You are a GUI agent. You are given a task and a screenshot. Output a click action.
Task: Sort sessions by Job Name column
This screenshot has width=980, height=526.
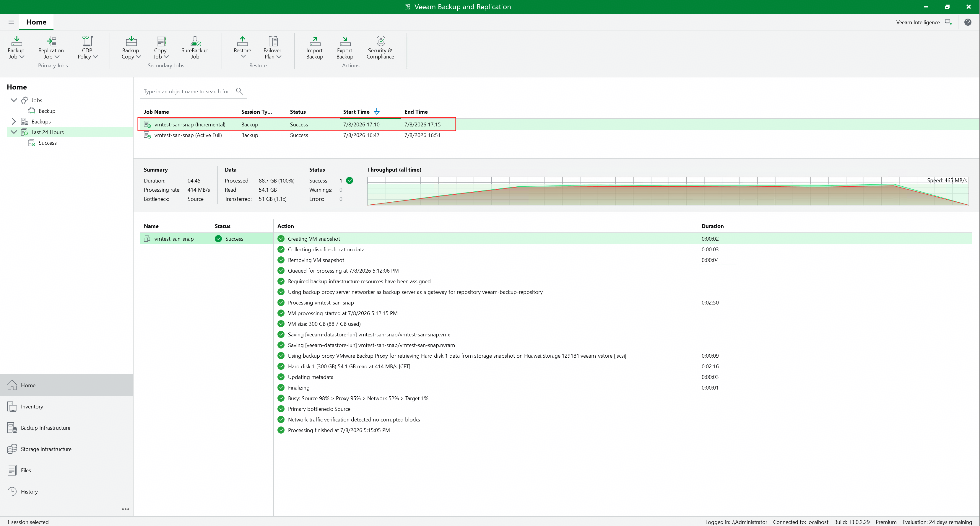(156, 112)
